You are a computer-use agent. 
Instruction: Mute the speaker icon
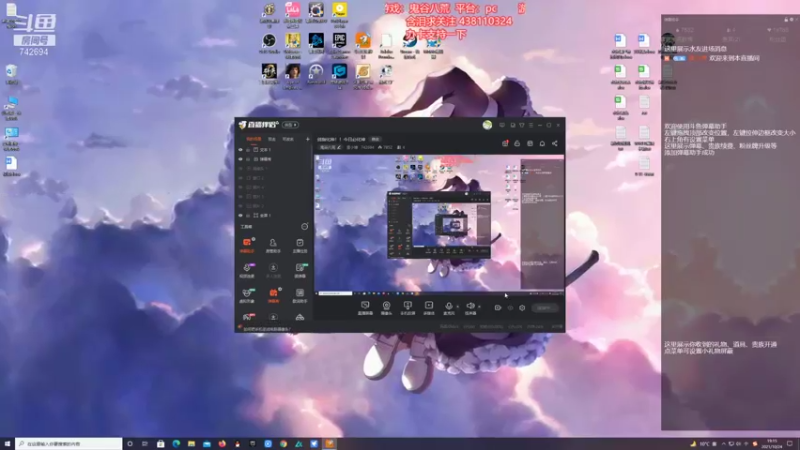(470, 306)
